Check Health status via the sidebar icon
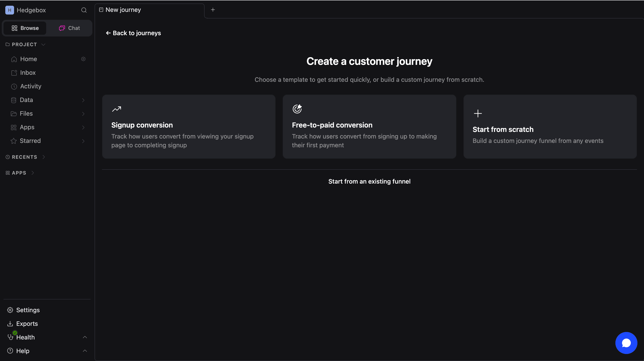 (x=10, y=337)
